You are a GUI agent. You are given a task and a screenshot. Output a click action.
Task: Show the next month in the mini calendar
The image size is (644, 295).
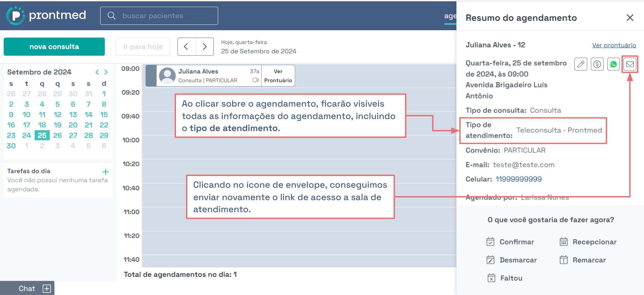point(106,72)
